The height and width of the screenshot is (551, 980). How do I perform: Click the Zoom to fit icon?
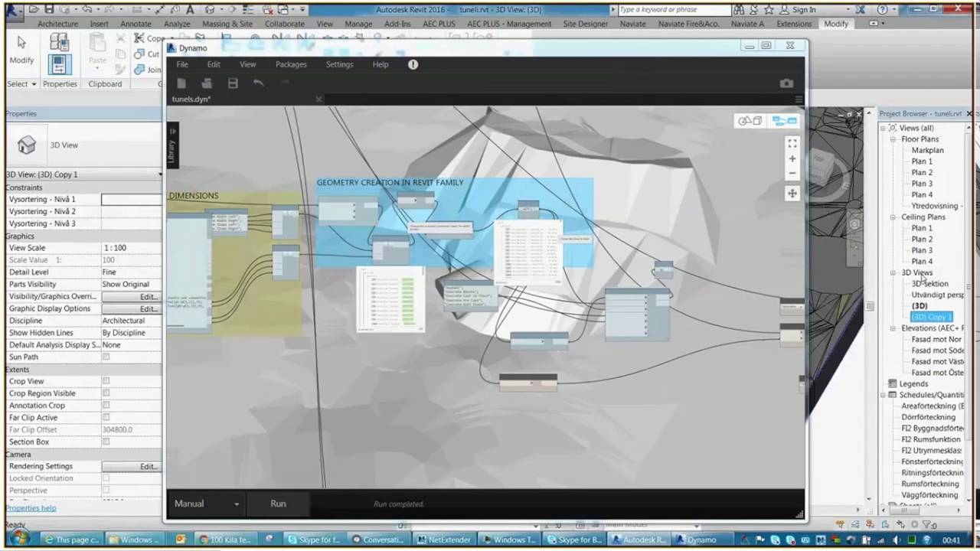[792, 143]
